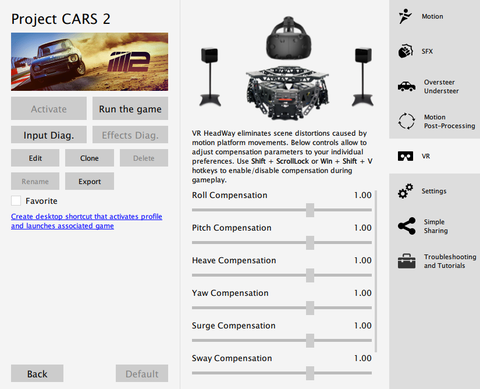Select Motion Post-Processing tab
The width and height of the screenshot is (480, 389).
click(434, 121)
